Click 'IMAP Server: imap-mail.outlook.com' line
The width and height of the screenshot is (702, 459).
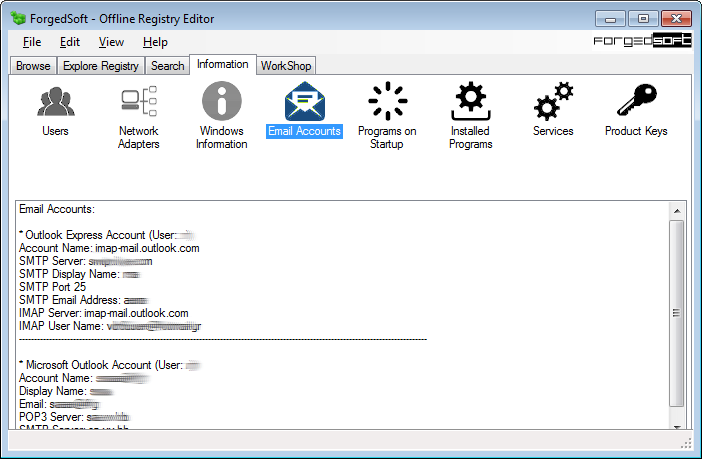click(104, 313)
